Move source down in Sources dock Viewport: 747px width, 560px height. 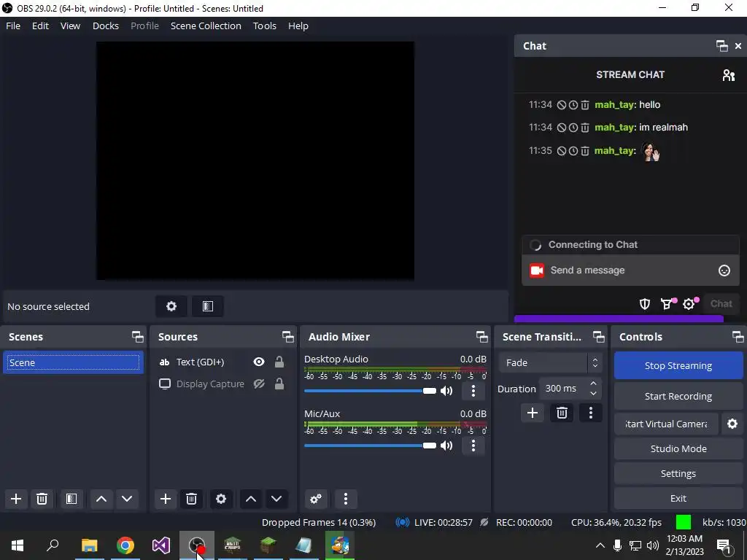tap(276, 499)
